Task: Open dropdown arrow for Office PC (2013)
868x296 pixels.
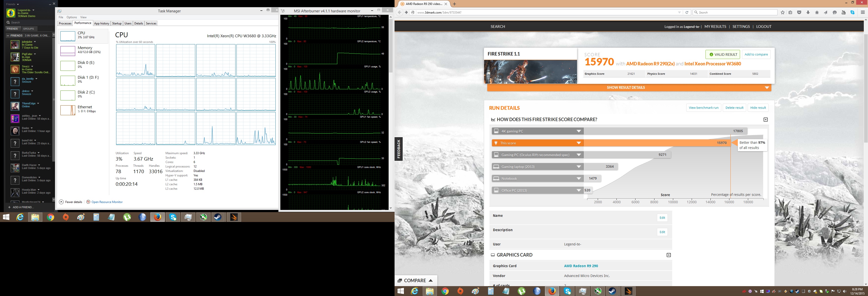Action: pos(579,190)
